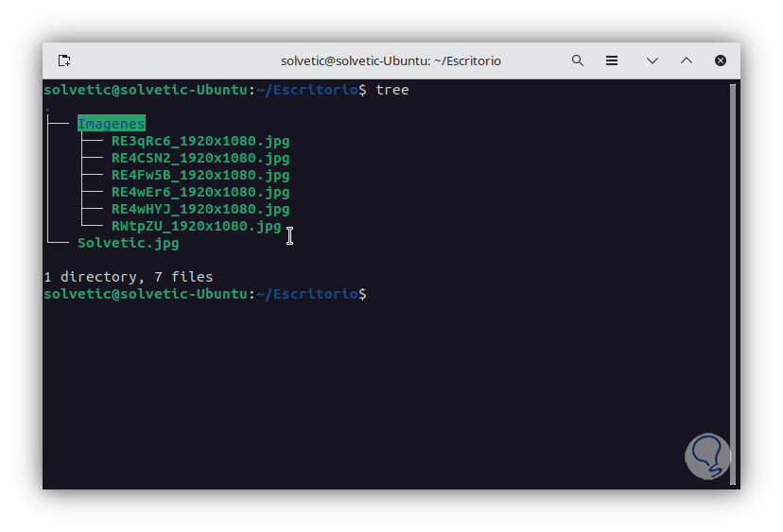This screenshot has height=532, width=783.
Task: Click the '1 directory, 7 files' summary
Action: [x=129, y=277]
